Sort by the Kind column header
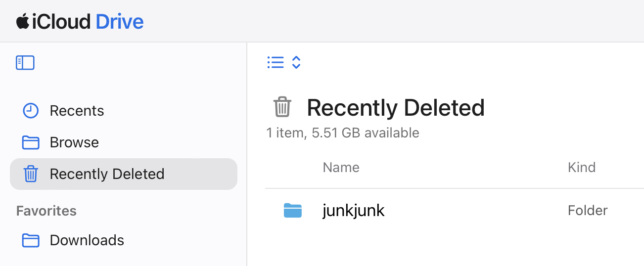644x266 pixels. click(582, 167)
